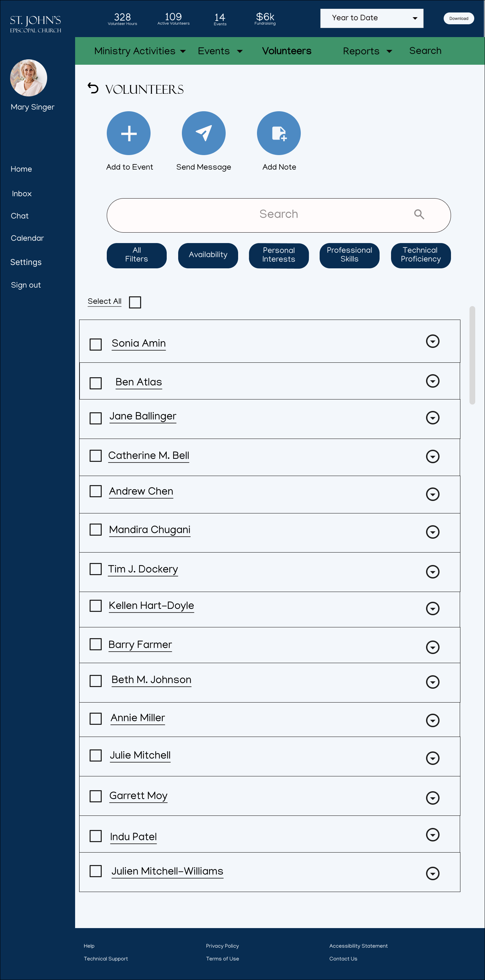Expand Julien Mitchell-Williams's row details

[x=432, y=873]
